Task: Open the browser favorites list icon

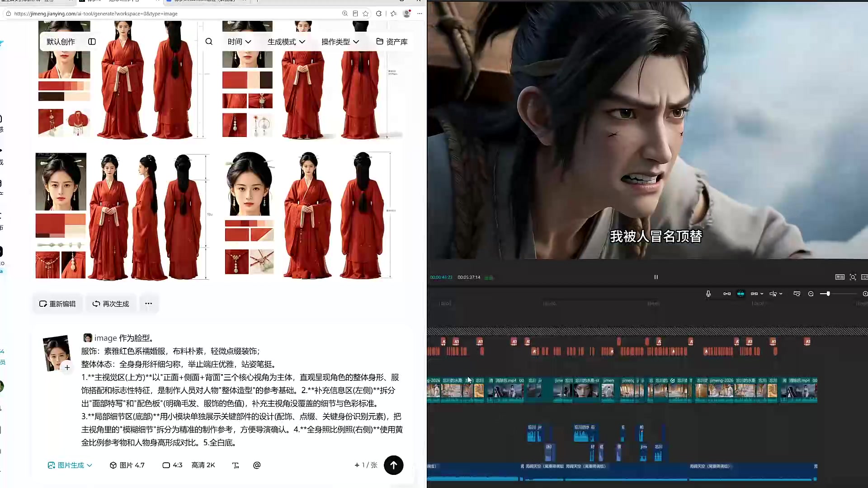Action: click(393, 14)
